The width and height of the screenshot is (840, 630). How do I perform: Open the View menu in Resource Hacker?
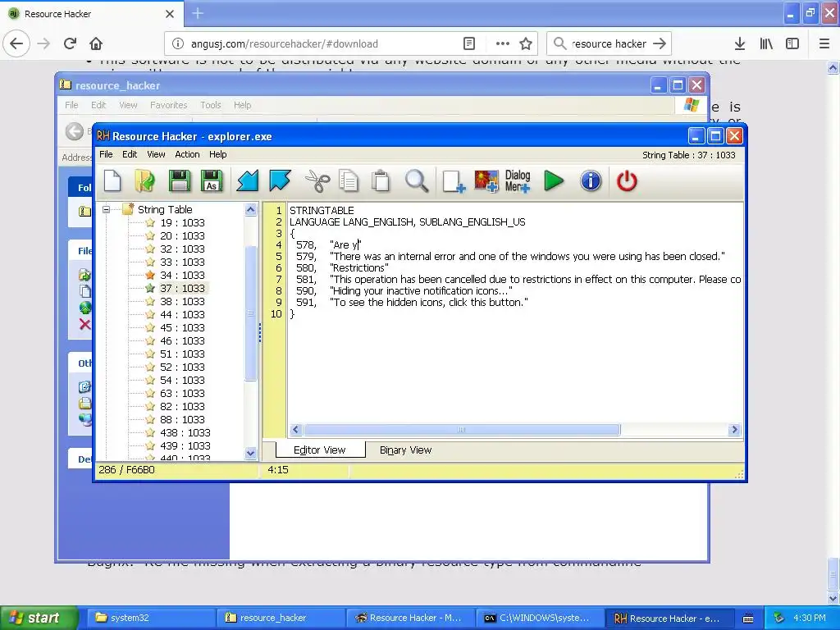(x=156, y=154)
